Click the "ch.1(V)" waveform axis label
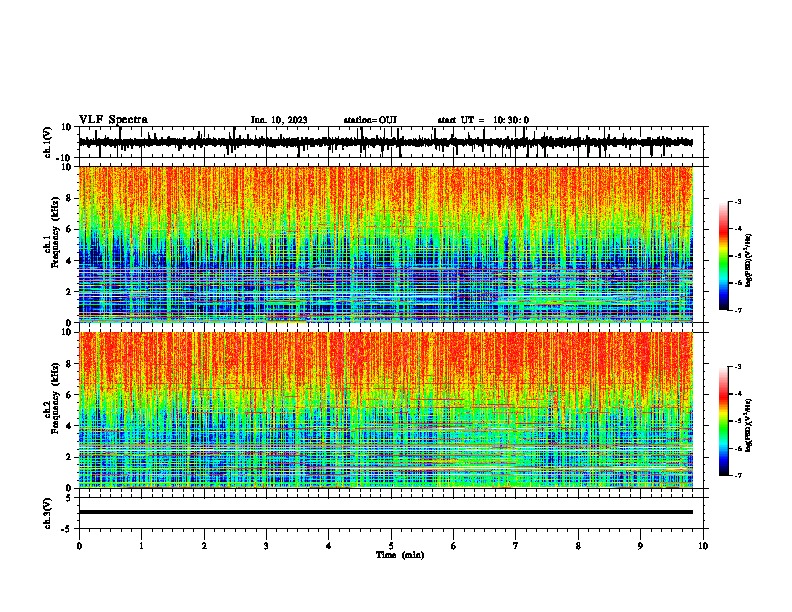Viewport: 792px width, 612px height. 48,142
